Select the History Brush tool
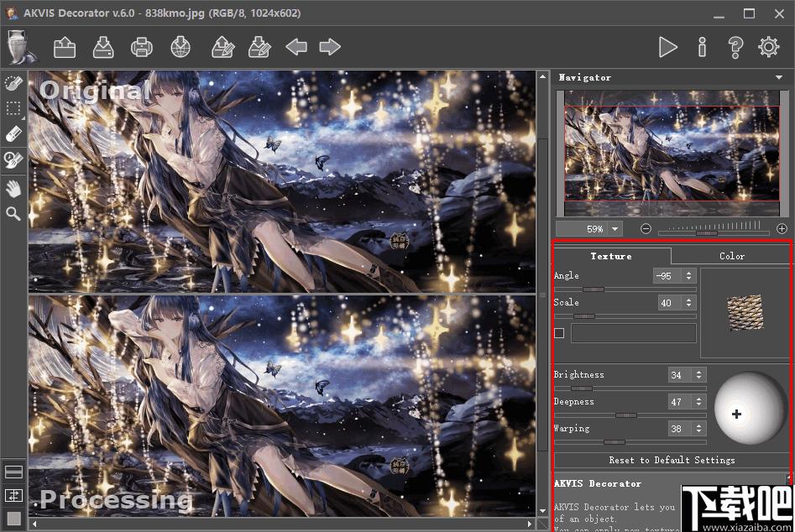795x532 pixels. [13, 159]
